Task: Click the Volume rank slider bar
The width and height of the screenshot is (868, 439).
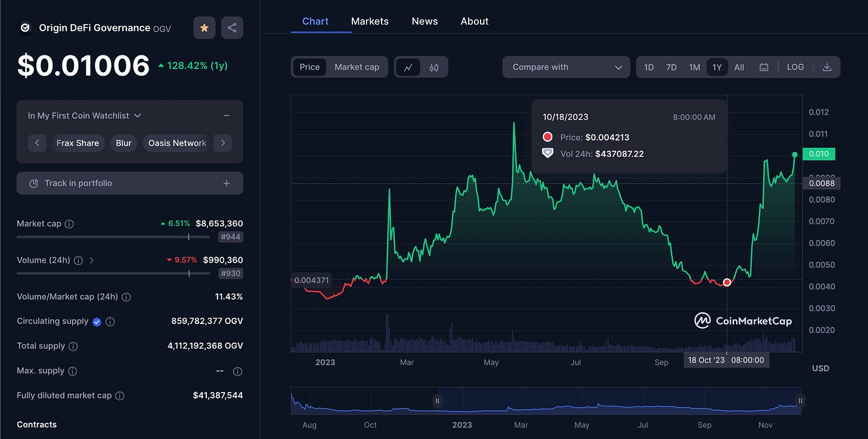Action: coord(113,273)
